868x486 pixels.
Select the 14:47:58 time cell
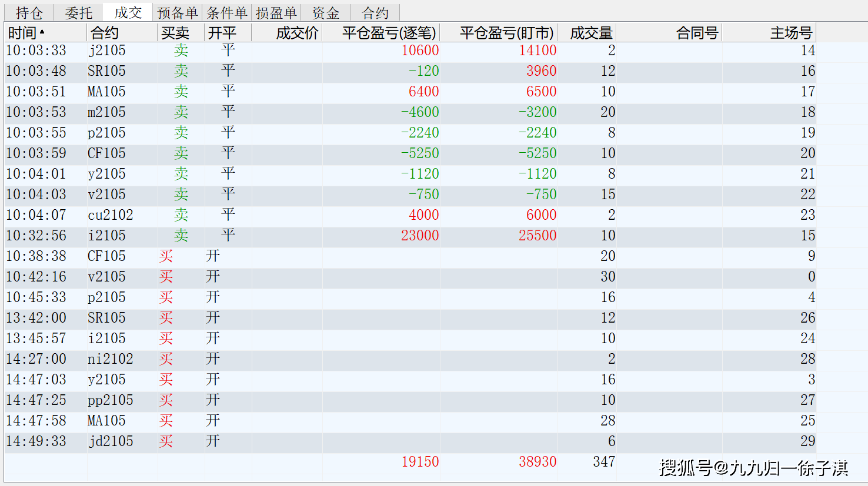pyautogui.click(x=36, y=421)
